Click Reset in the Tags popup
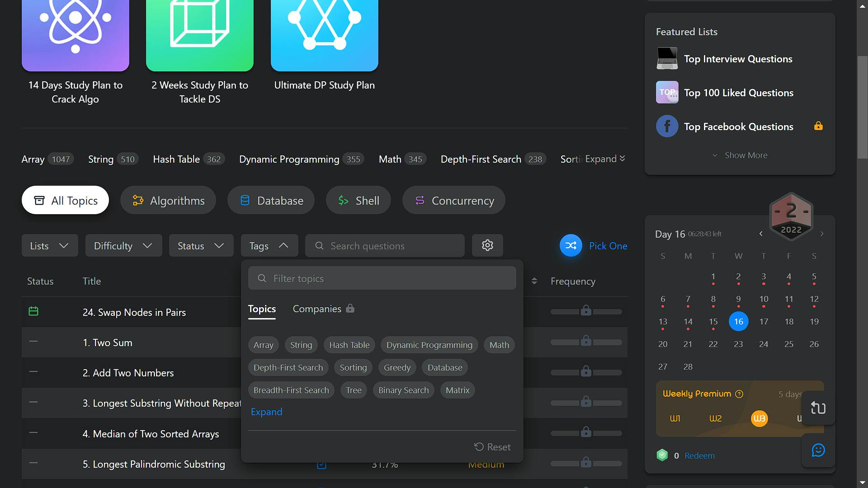This screenshot has width=868, height=488. (492, 447)
